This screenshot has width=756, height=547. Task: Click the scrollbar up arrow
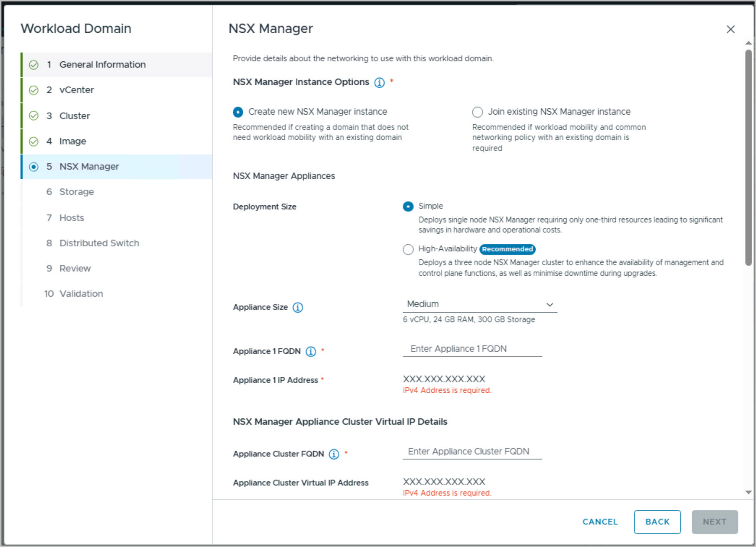pyautogui.click(x=748, y=43)
